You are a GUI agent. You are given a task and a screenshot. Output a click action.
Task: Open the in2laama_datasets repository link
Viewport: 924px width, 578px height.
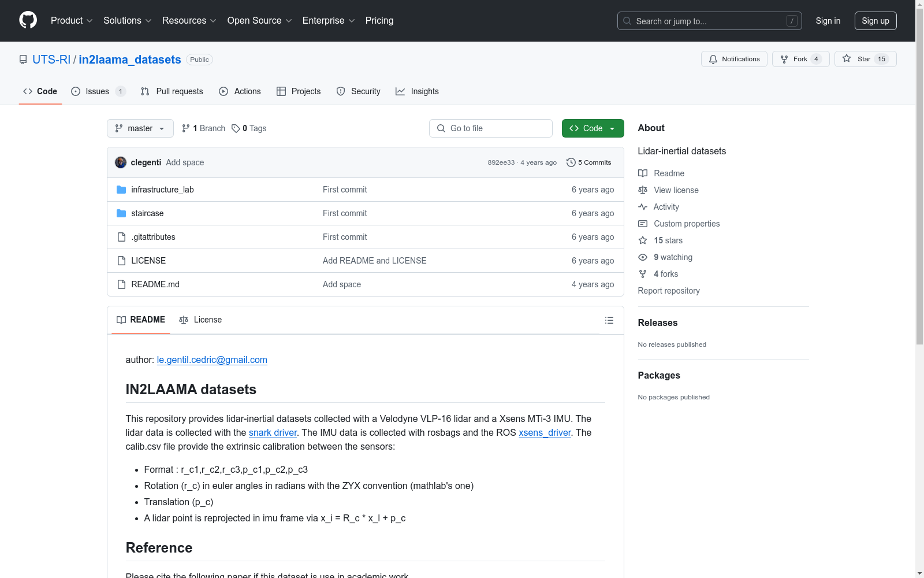(x=130, y=60)
